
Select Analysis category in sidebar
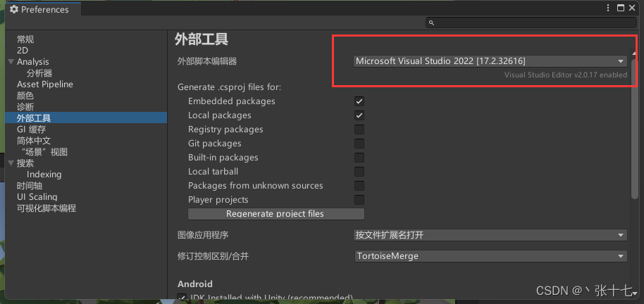[x=33, y=62]
